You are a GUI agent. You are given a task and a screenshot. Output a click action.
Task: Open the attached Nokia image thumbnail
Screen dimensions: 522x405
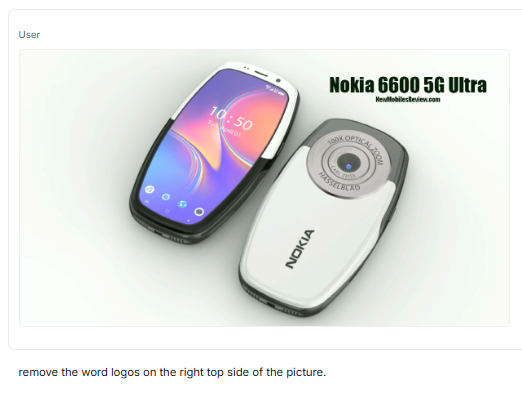264,188
